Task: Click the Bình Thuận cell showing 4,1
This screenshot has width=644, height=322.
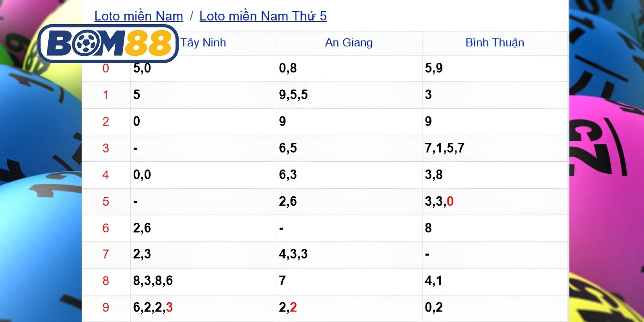Action: click(x=495, y=281)
